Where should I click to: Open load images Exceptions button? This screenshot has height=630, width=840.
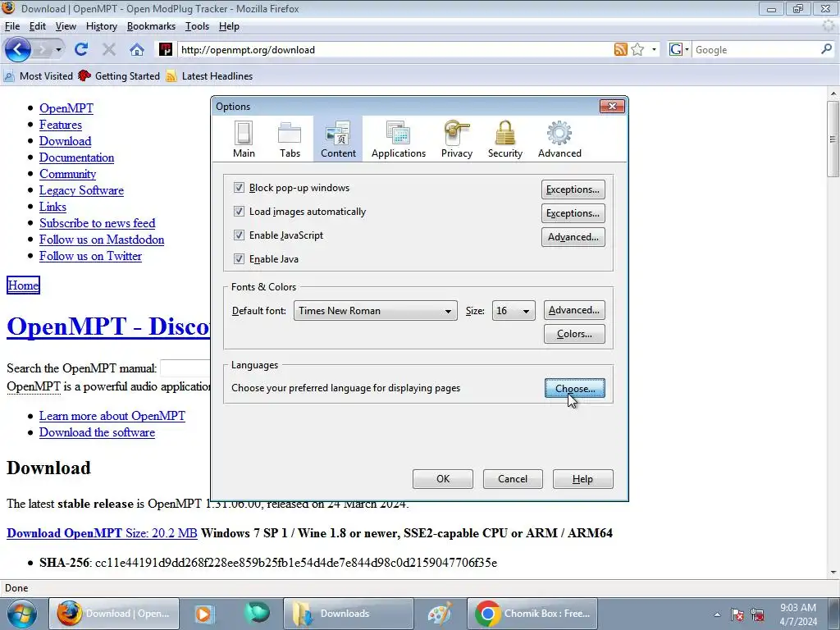coord(573,213)
